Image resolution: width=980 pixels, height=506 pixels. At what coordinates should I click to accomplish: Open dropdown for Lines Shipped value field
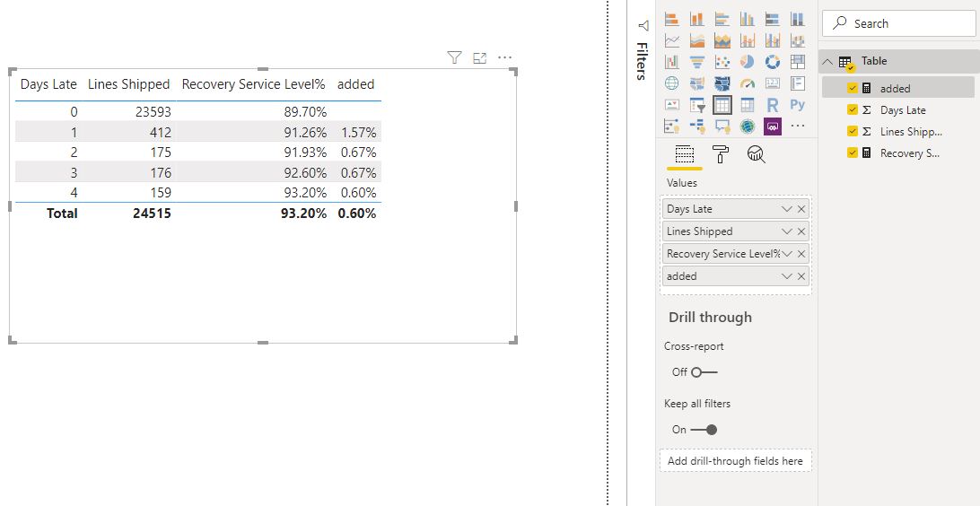coord(787,231)
